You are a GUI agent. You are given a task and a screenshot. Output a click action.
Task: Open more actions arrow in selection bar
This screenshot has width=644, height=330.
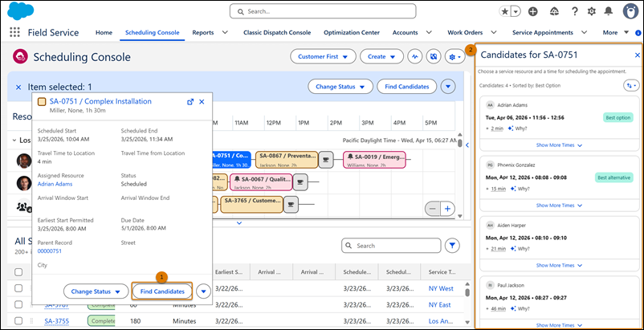click(x=448, y=87)
